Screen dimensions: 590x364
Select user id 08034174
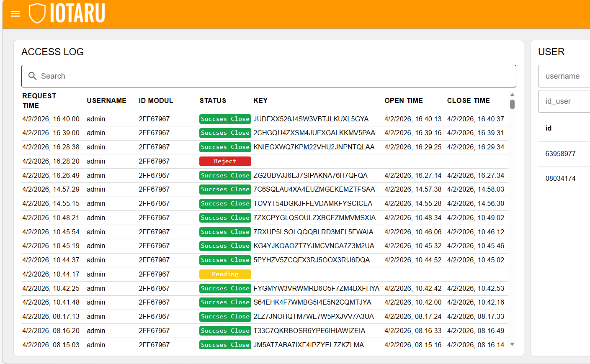(560, 178)
